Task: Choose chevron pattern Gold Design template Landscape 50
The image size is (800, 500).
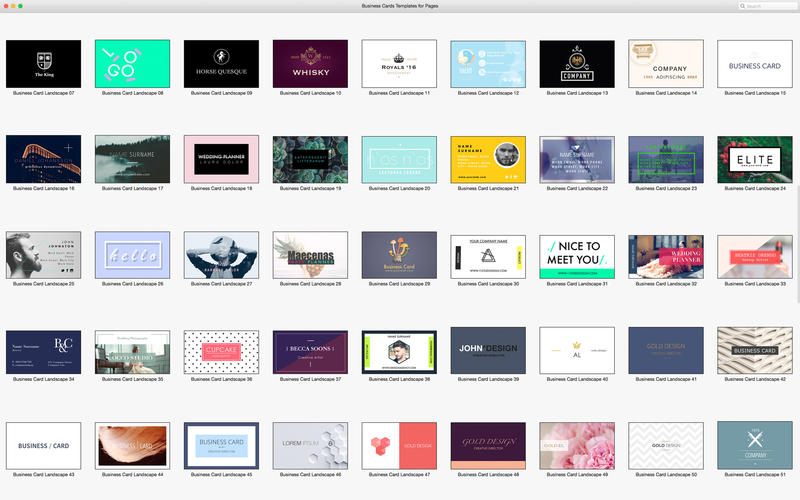Action: coord(666,445)
